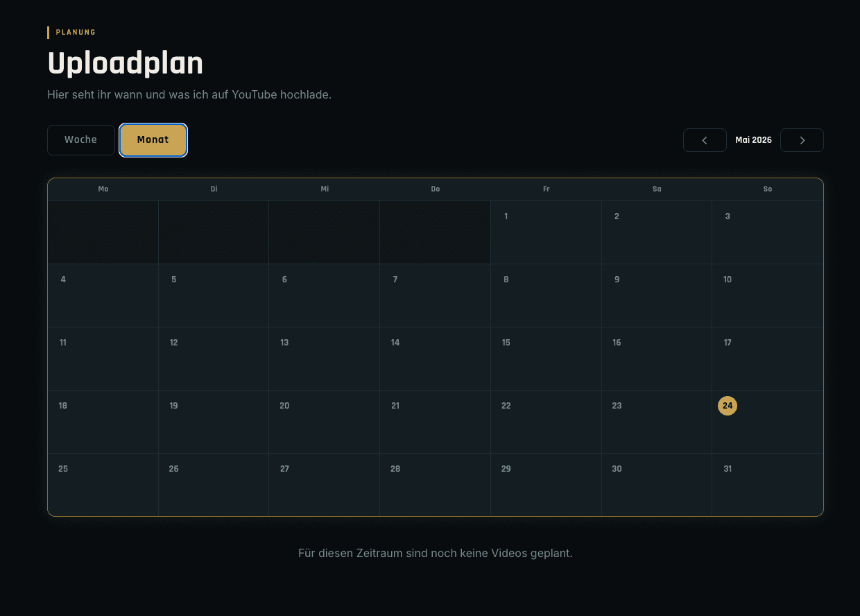Click calendar day 29
Viewport: 860px width, 616px height.
(x=546, y=485)
